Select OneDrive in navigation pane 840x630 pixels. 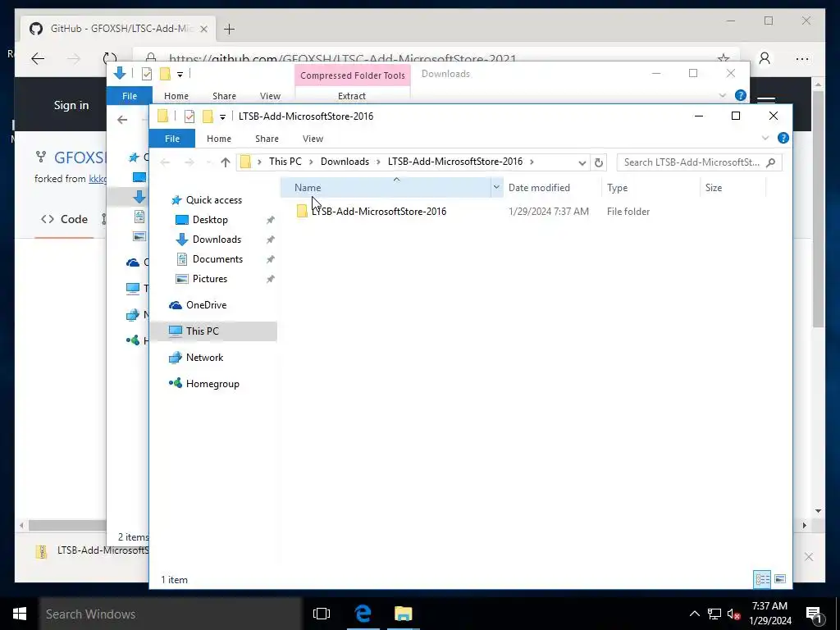tap(206, 305)
